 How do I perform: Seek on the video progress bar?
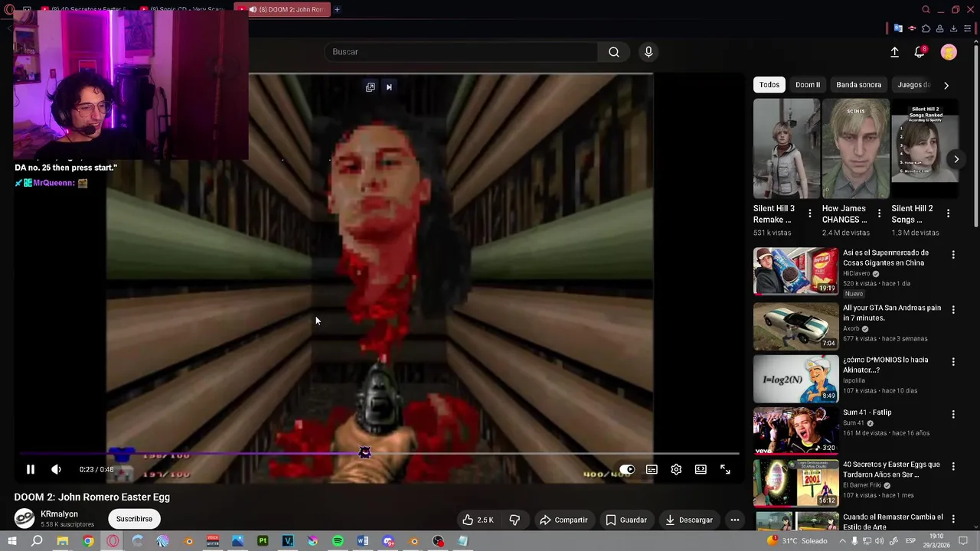380,454
